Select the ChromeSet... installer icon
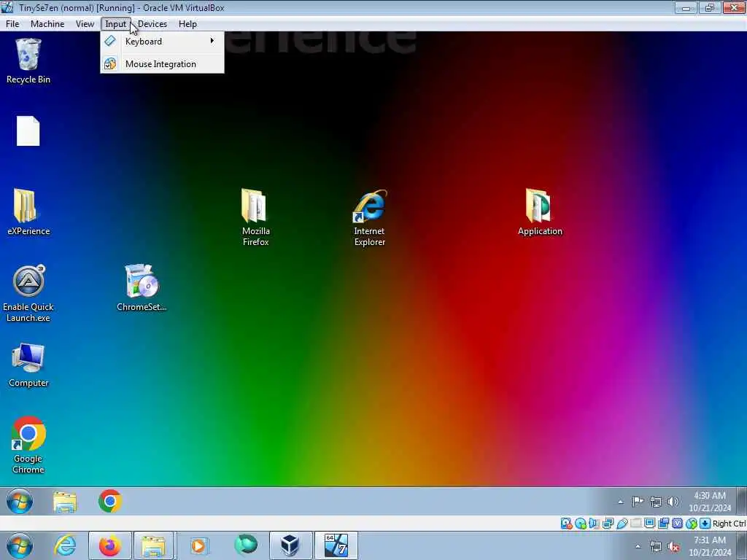 tap(142, 288)
